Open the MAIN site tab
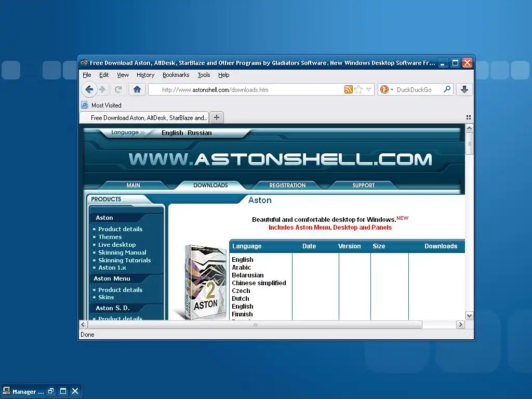This screenshot has height=399, width=532. 133,185
